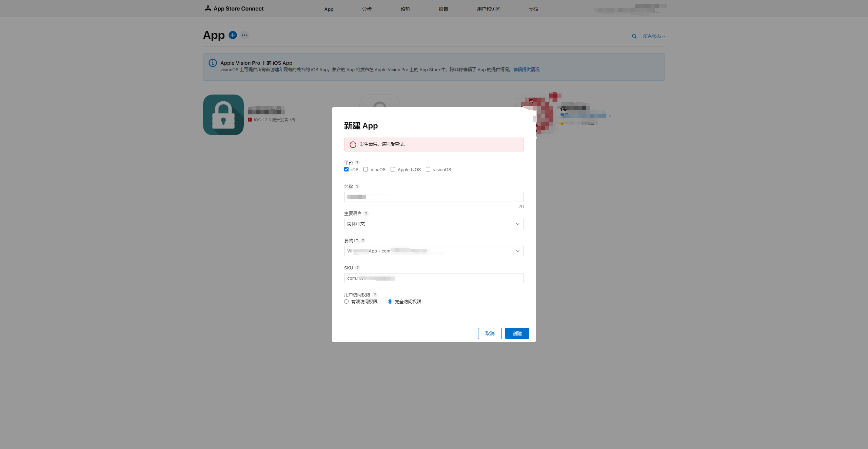Click the help icon beside 套装 ID

point(363,241)
